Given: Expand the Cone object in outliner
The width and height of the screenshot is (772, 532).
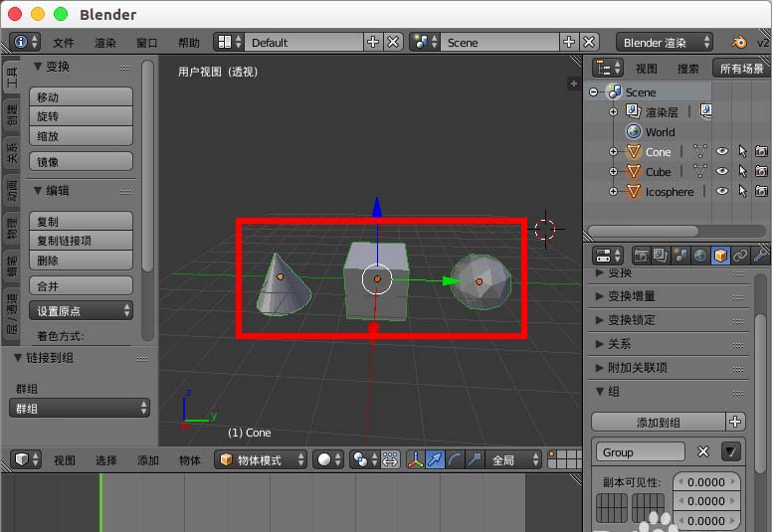Looking at the screenshot, I should (x=613, y=151).
